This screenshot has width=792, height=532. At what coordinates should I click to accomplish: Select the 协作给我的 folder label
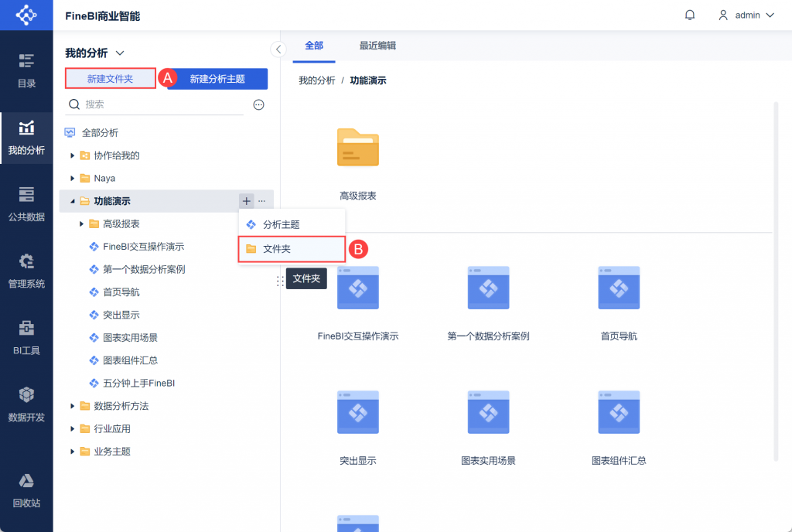click(x=117, y=155)
